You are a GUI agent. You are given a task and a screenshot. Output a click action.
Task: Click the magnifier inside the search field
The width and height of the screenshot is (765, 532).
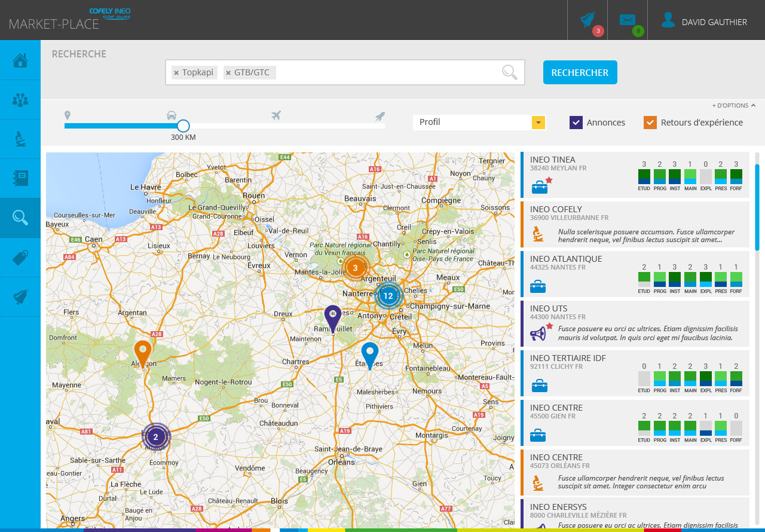click(510, 72)
